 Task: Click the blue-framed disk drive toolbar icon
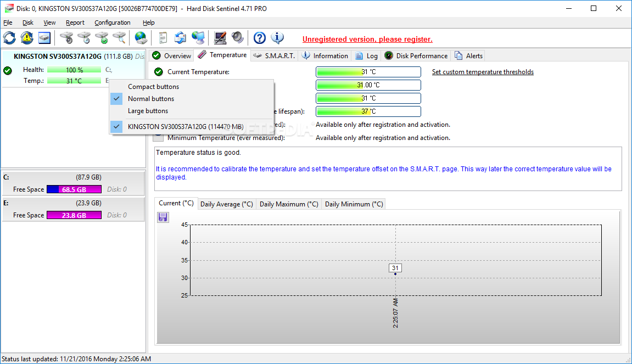click(44, 38)
